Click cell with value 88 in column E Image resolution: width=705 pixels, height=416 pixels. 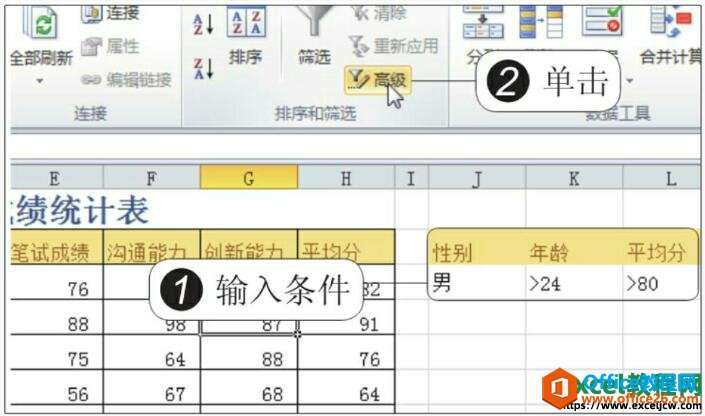pyautogui.click(x=57, y=317)
